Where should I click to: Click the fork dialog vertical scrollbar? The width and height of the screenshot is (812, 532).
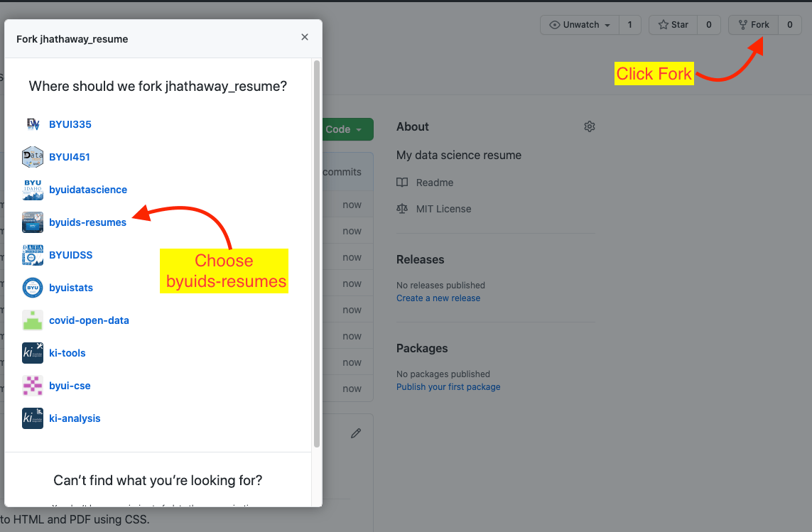click(x=316, y=254)
